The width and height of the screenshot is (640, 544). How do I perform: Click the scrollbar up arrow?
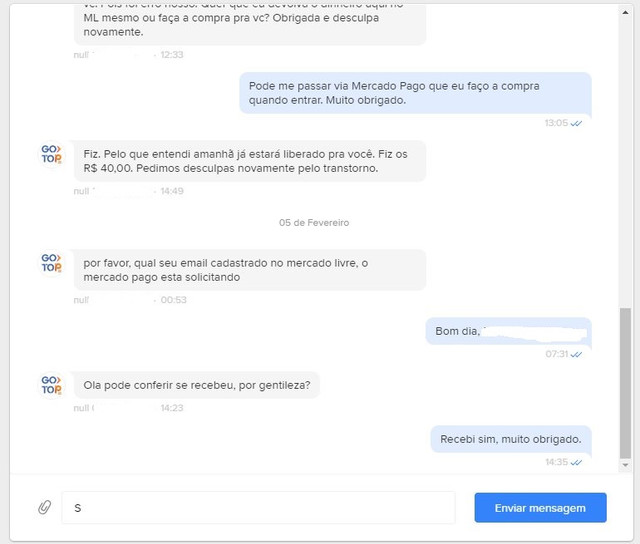pos(625,13)
